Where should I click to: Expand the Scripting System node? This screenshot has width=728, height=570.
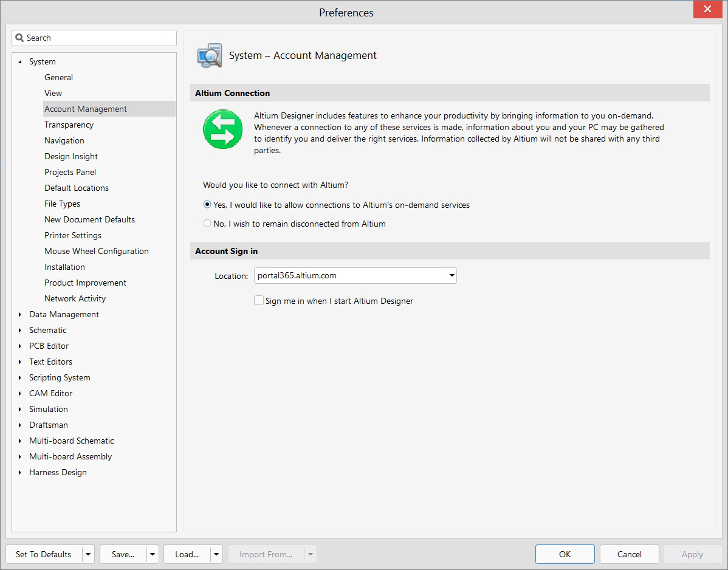[x=20, y=377]
